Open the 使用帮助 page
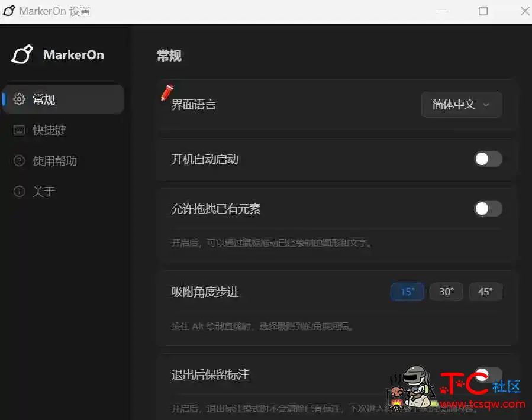532x420 pixels. [x=63, y=160]
